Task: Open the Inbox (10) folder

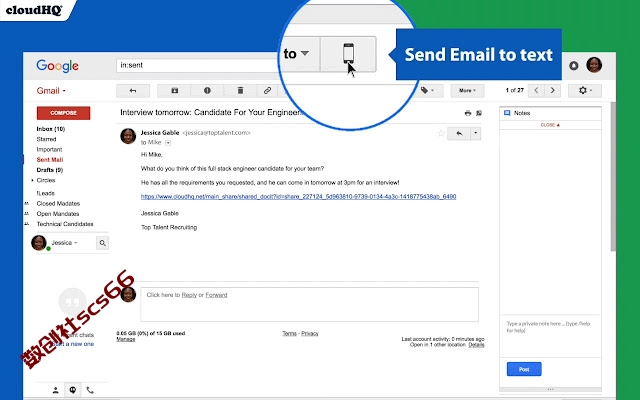Action: (51, 129)
